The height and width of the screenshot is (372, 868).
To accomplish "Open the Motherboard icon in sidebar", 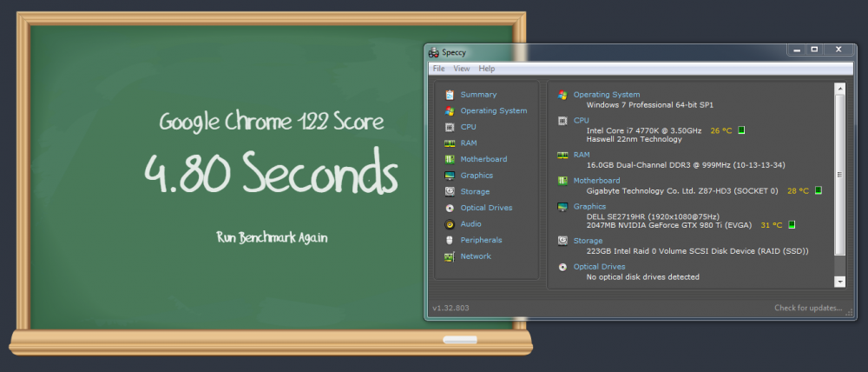I will point(450,160).
